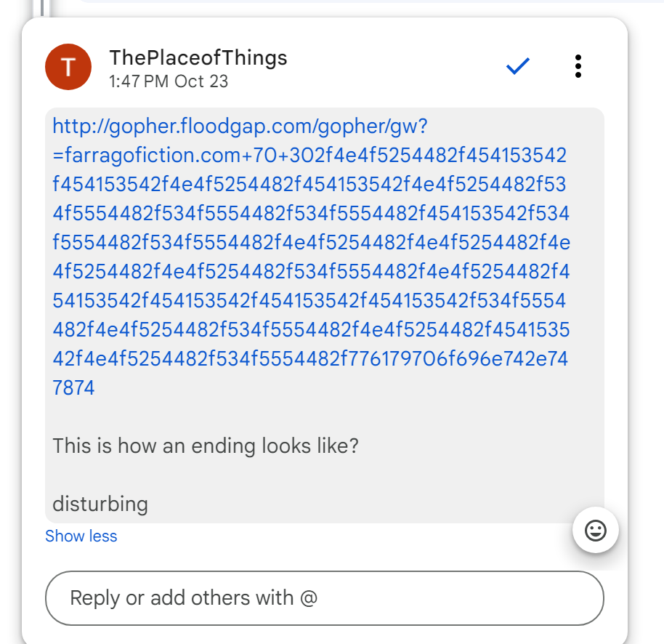Click the orange "T" profile avatar
The width and height of the screenshot is (664, 644).
[68, 67]
